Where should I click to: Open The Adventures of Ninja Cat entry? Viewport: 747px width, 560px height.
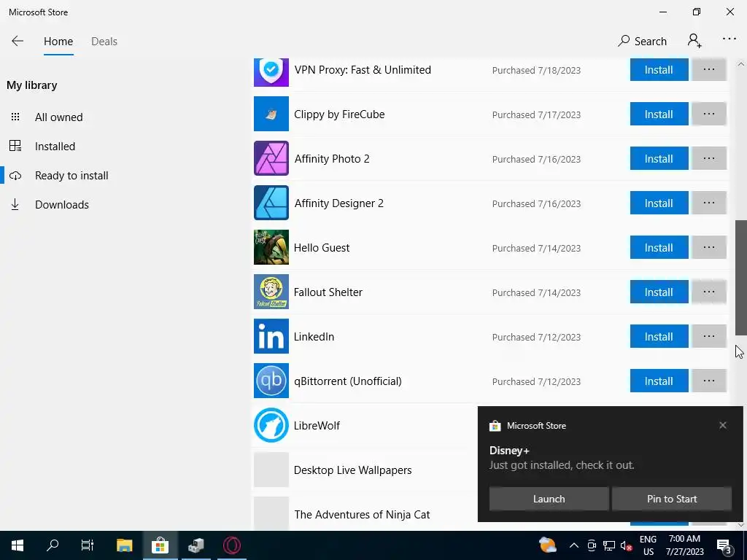coord(362,514)
